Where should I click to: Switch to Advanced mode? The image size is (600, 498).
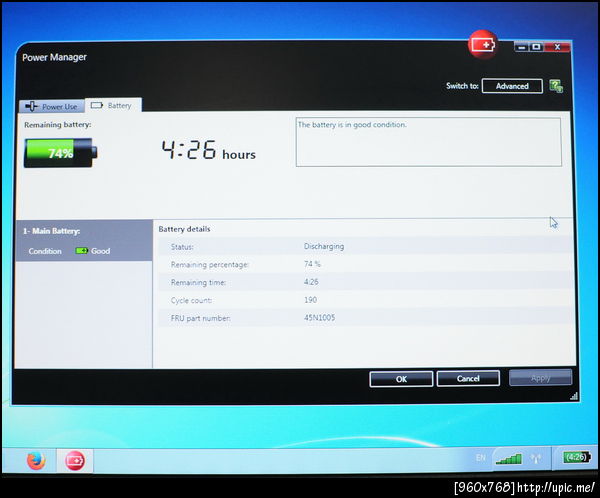coord(512,86)
